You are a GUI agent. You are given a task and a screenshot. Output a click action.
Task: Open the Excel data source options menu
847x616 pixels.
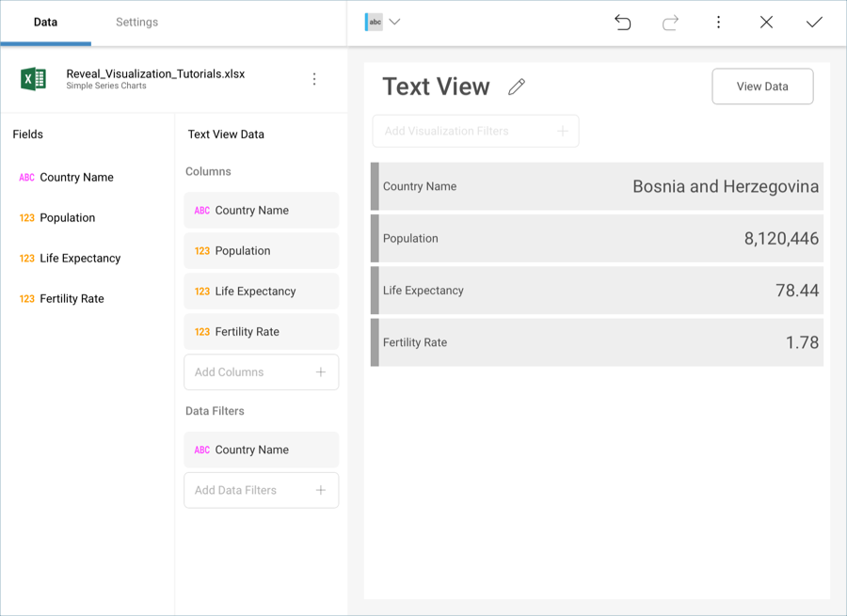pos(314,80)
